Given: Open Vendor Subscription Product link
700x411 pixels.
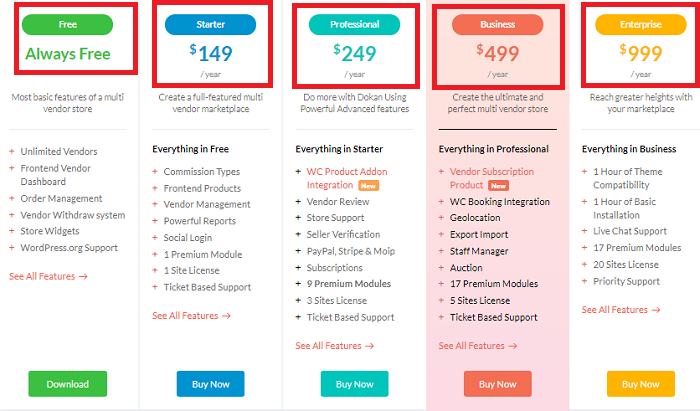Looking at the screenshot, I should tap(492, 178).
